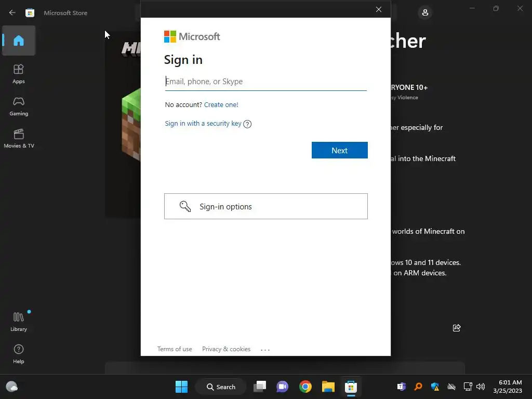Click the Create one! link
Viewport: 532px width, 399px height.
tap(221, 104)
